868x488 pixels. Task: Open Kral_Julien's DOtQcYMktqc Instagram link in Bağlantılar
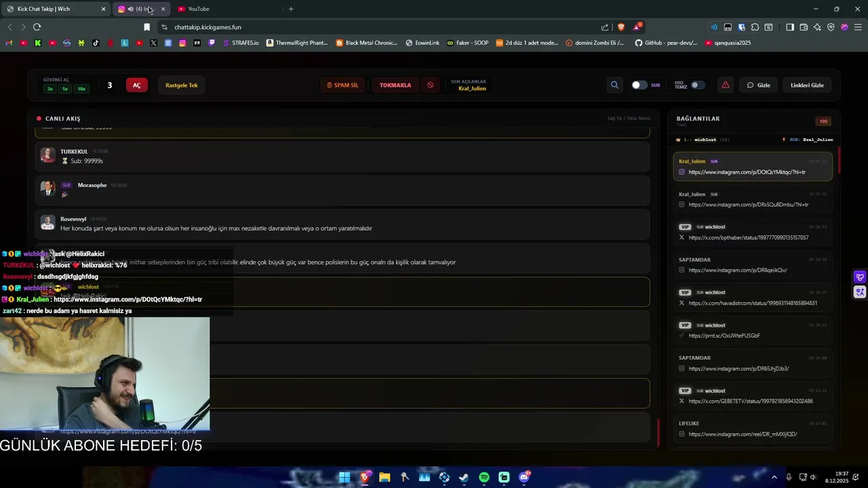pyautogui.click(x=747, y=172)
